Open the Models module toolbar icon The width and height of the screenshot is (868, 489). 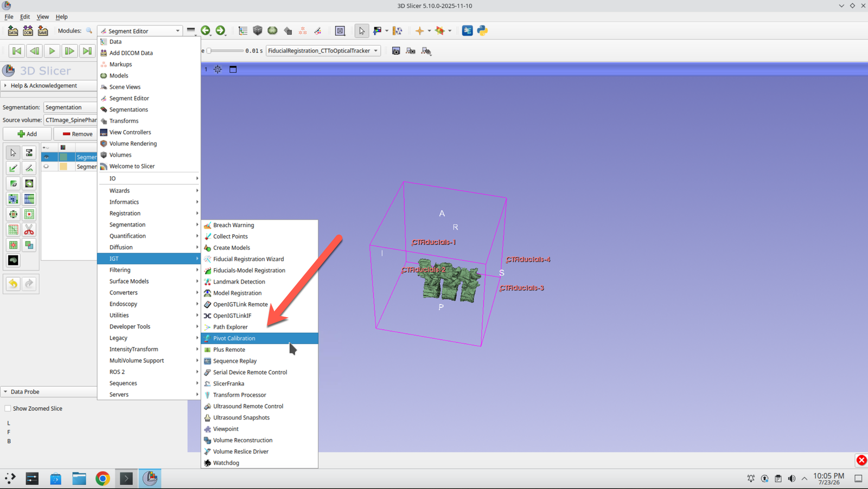tap(273, 31)
